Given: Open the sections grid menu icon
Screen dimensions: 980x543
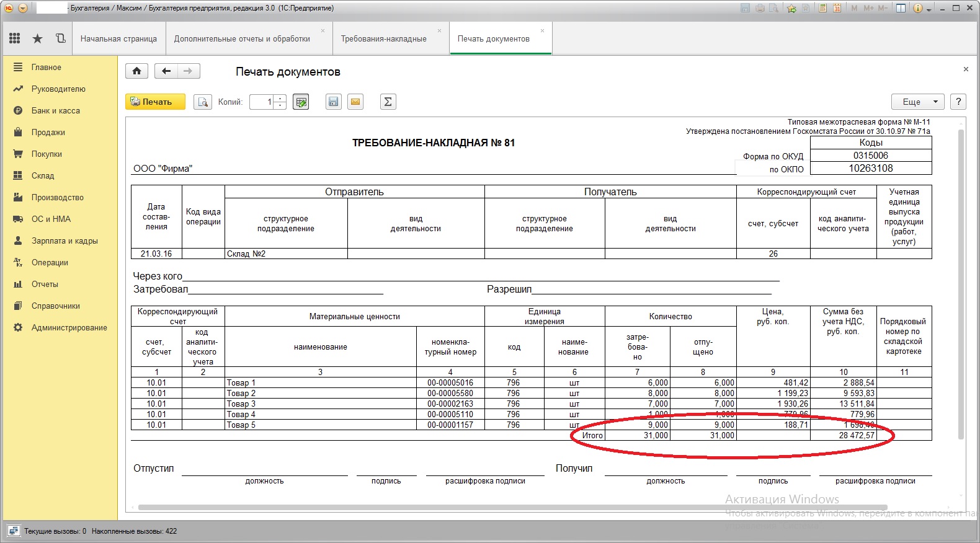Looking at the screenshot, I should click(15, 38).
